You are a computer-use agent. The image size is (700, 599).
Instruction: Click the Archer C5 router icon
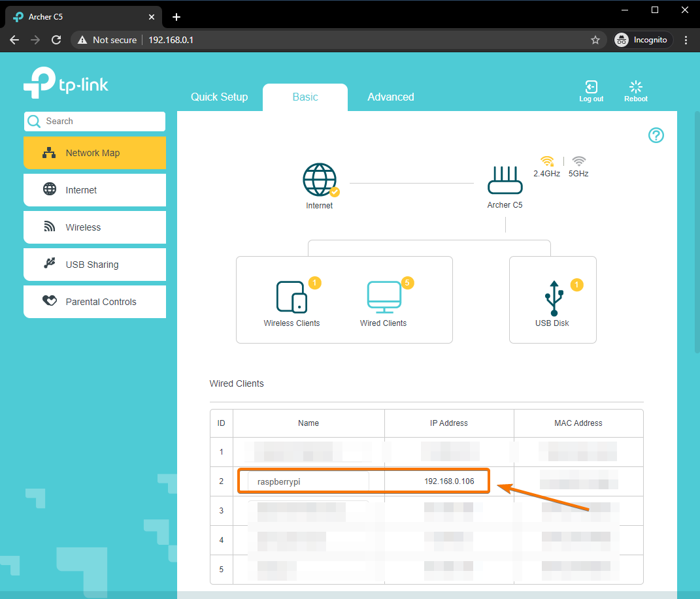pyautogui.click(x=505, y=180)
